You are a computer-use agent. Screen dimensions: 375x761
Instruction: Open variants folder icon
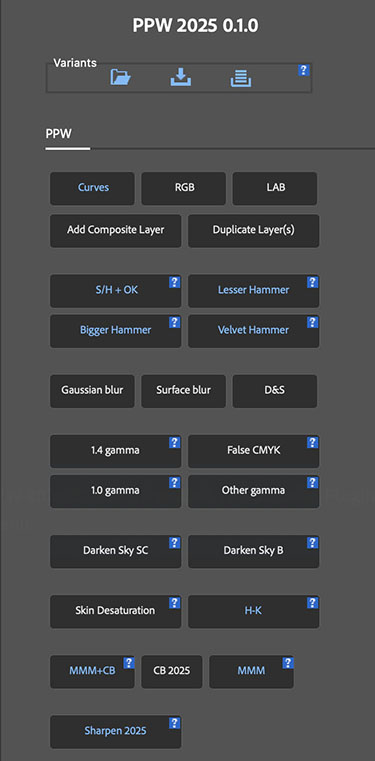[x=121, y=77]
